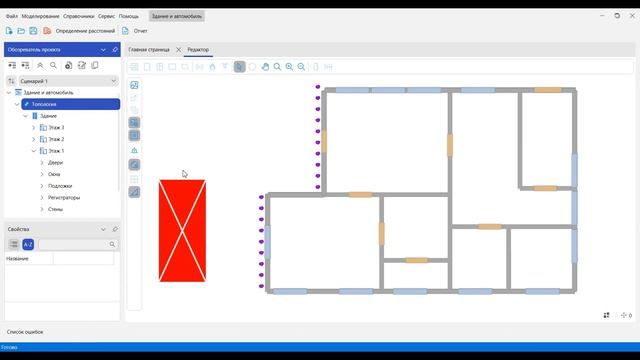Collapse tree upward with double chevron icon
Viewport: 640px width, 360px height.
pyautogui.click(x=40, y=65)
